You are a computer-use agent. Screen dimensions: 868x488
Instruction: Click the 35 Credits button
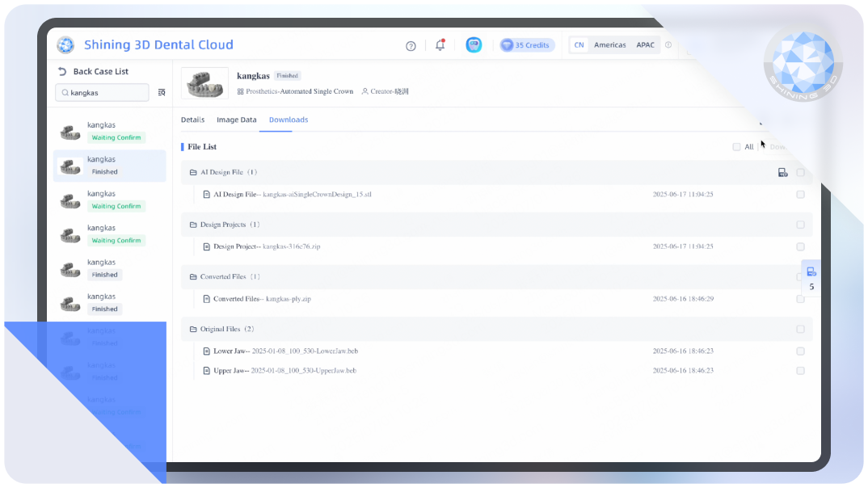[526, 45]
